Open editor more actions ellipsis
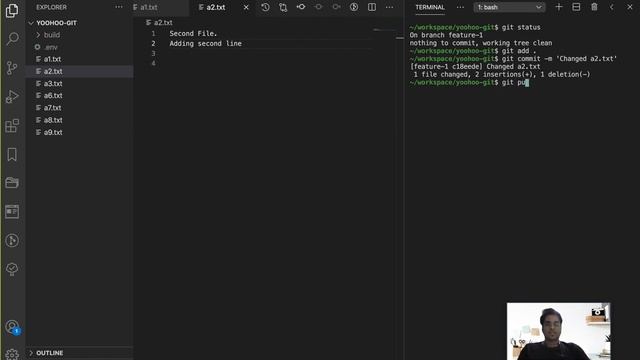 point(389,7)
